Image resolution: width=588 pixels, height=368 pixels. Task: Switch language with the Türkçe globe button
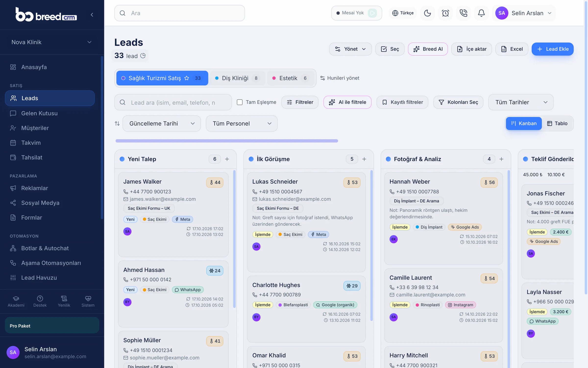click(403, 13)
